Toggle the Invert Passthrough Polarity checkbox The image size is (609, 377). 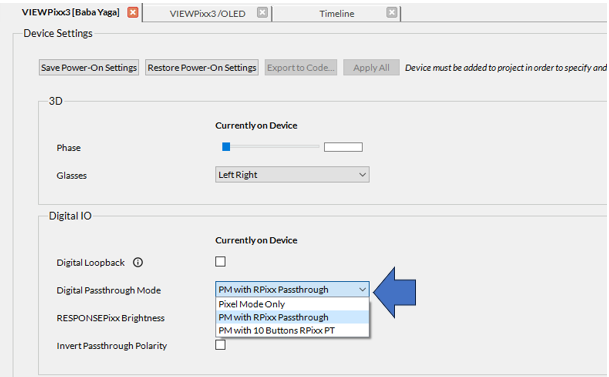pos(220,345)
